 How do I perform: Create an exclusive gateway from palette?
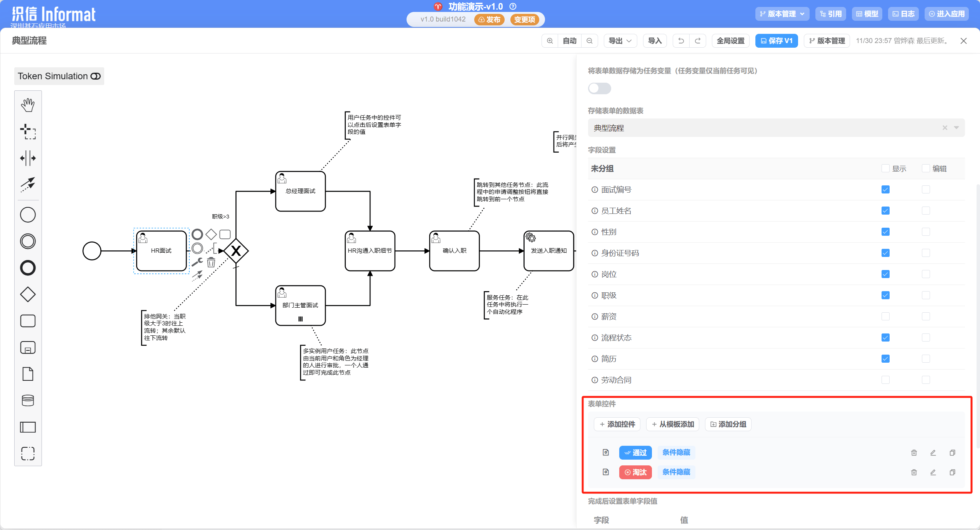coord(28,295)
